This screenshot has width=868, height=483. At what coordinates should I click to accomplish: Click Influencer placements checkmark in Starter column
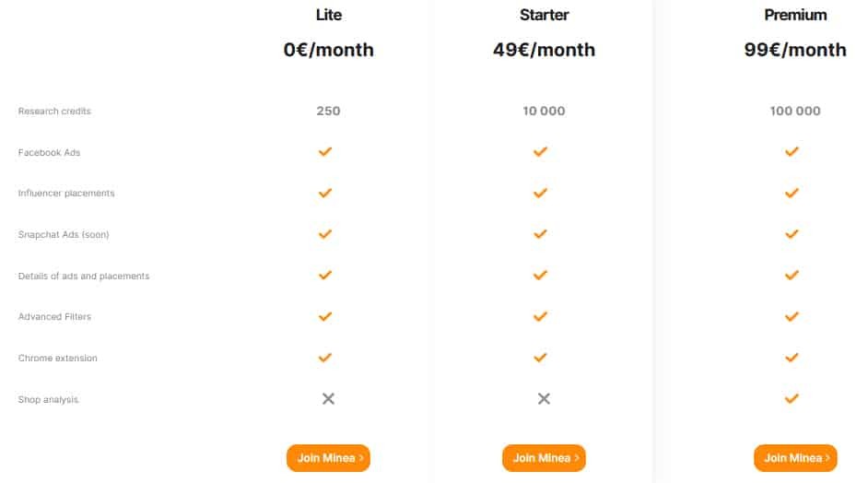[x=540, y=193]
